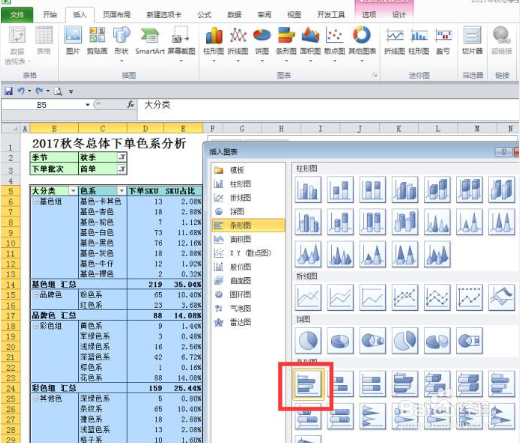Pick the Clustered Cone chart thumbnail
The height and width of the screenshot is (443, 521).
(437, 222)
